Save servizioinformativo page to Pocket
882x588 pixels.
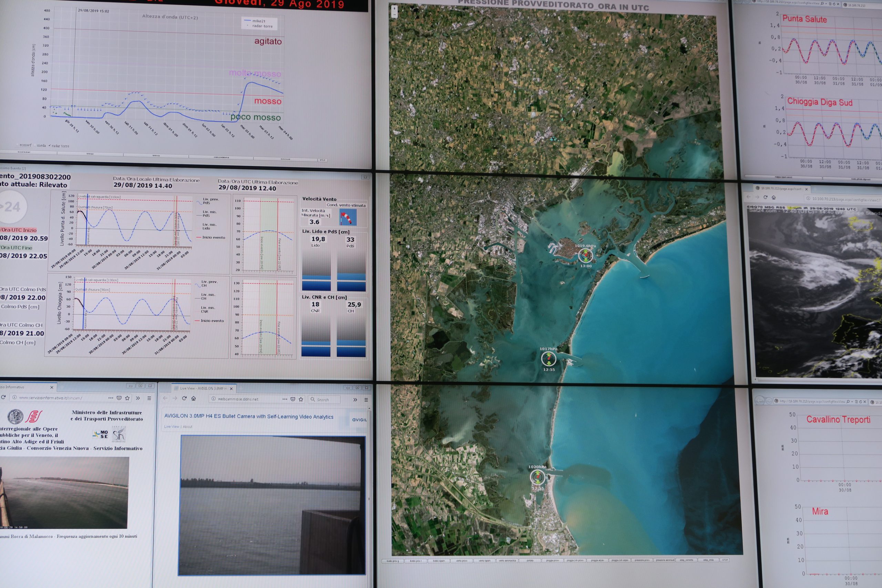(x=119, y=398)
